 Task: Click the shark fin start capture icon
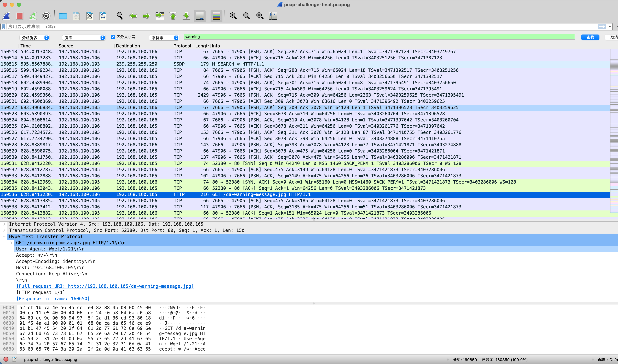pos(7,16)
